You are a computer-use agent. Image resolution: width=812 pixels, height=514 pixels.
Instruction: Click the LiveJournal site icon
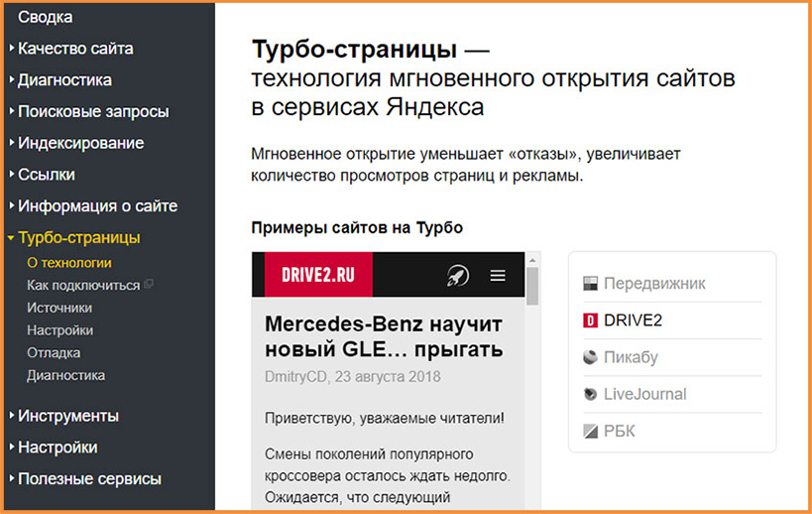590,394
